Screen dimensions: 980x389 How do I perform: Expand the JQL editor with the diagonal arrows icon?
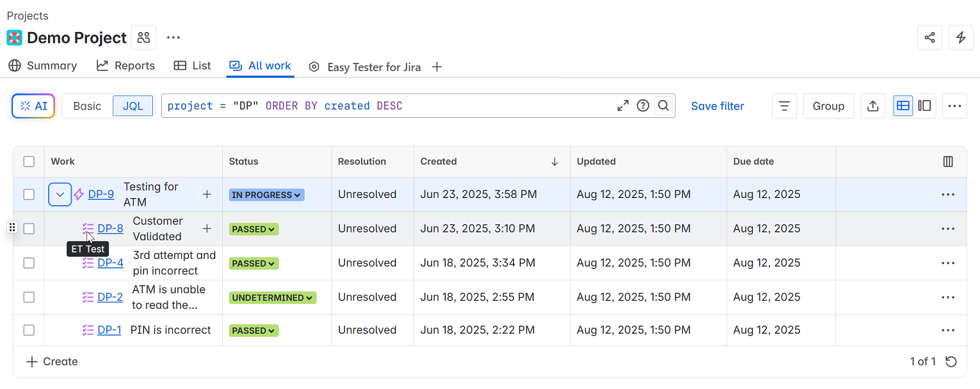point(623,106)
